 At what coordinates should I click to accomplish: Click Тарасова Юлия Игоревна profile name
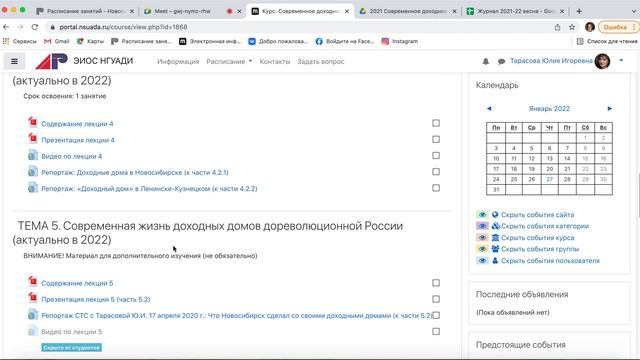pyautogui.click(x=551, y=61)
